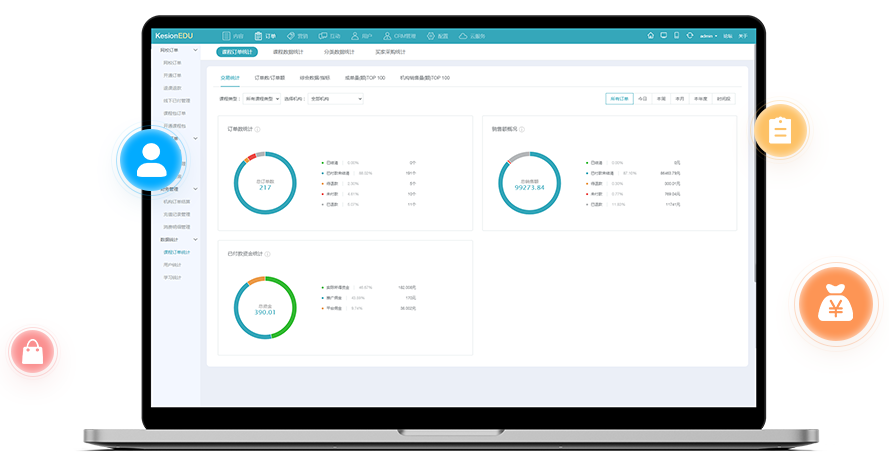The width and height of the screenshot is (889, 456).
Task: Click the 所有订单 filter button
Action: [x=620, y=99]
